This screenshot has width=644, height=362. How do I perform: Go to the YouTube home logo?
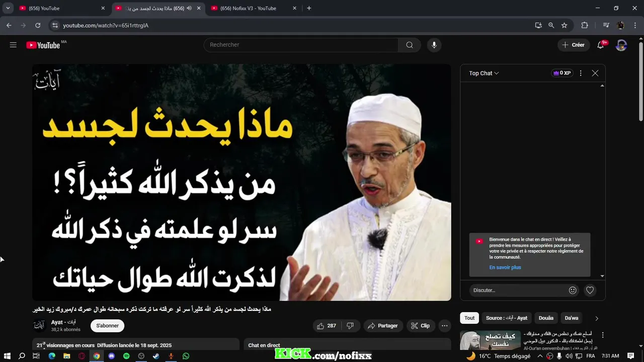click(43, 45)
